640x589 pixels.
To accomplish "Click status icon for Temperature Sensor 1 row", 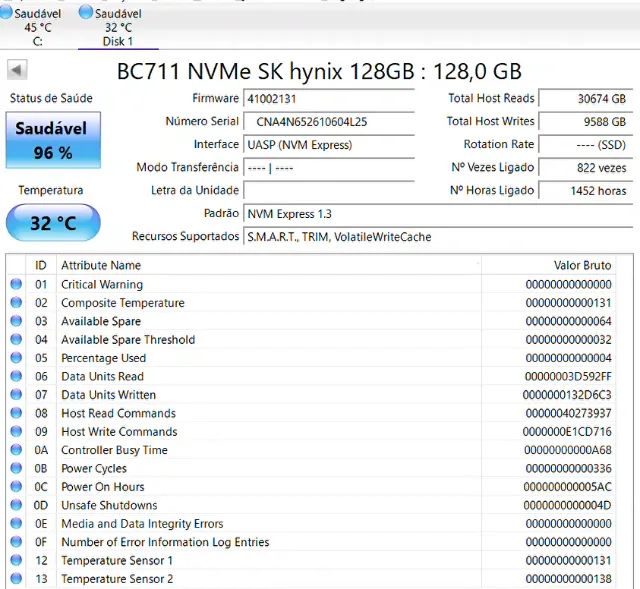I will click(16, 560).
